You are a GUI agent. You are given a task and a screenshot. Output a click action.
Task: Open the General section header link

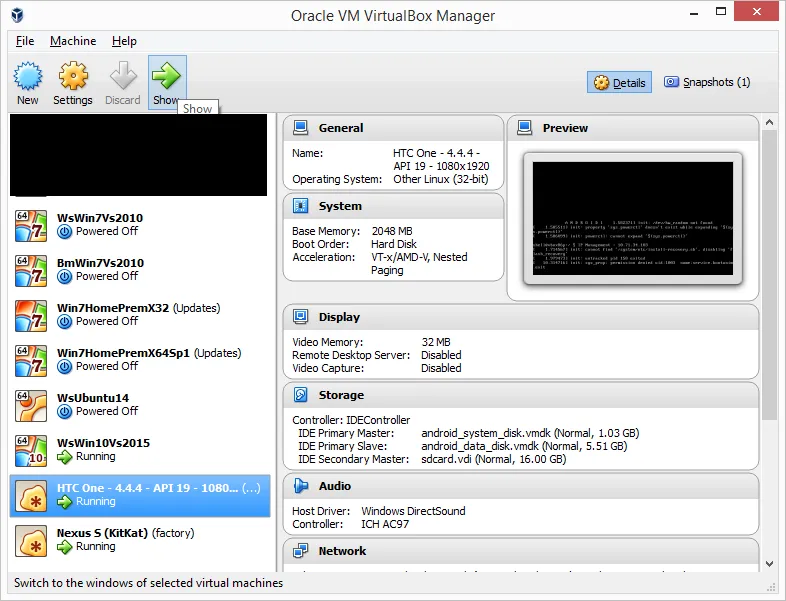pos(341,128)
